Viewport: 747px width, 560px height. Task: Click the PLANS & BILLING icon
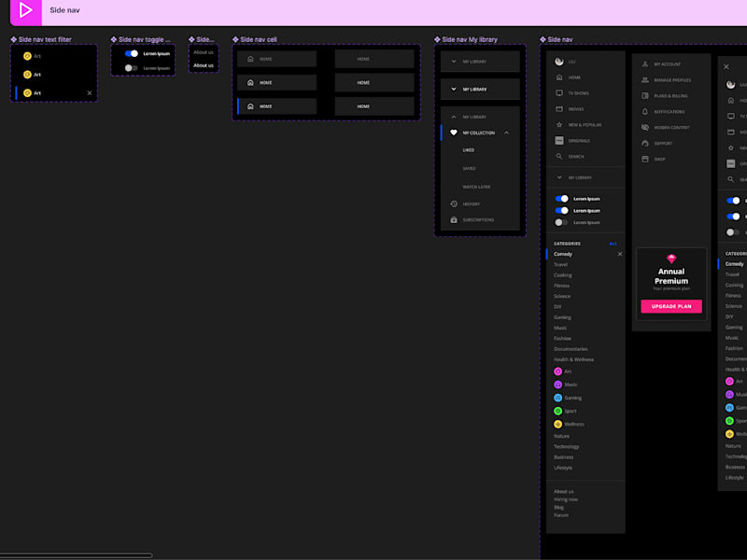click(645, 96)
